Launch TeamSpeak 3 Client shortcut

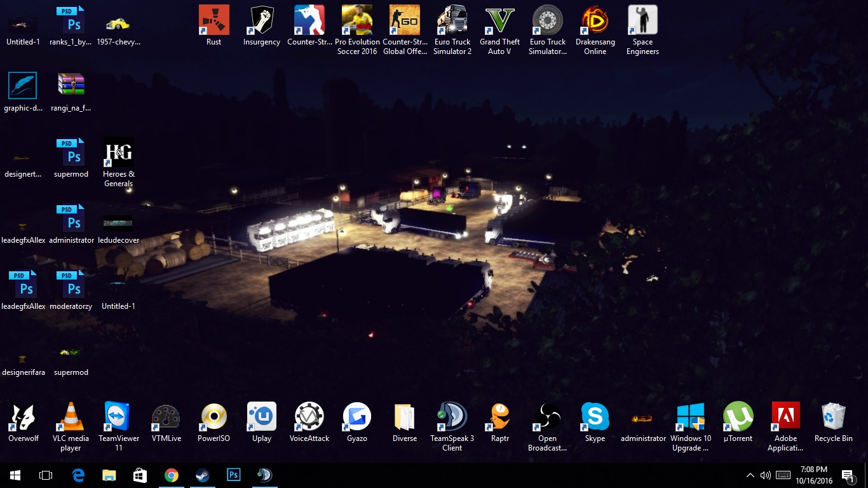[452, 417]
